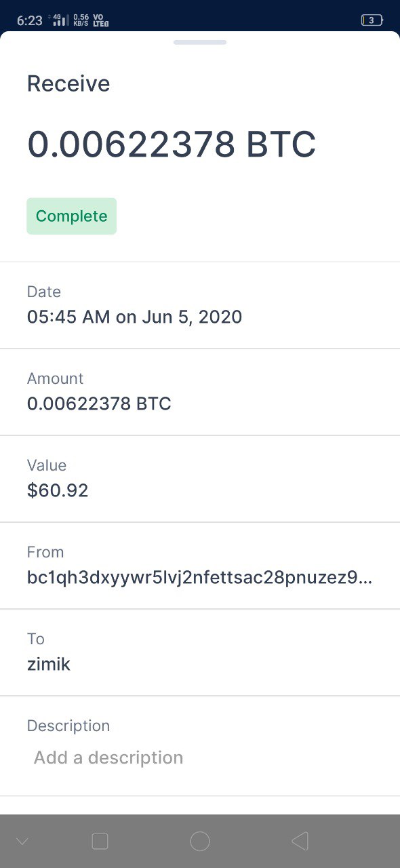Tap the Android back triangle icon
The width and height of the screenshot is (400, 868).
(300, 842)
